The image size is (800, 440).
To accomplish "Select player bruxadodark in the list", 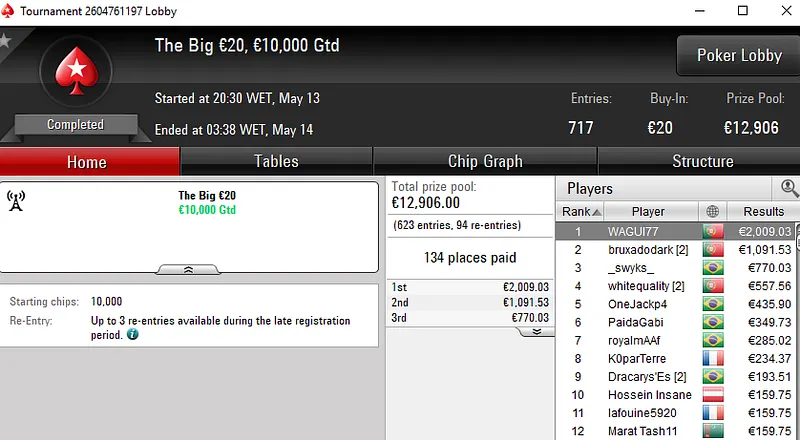I will [x=647, y=249].
